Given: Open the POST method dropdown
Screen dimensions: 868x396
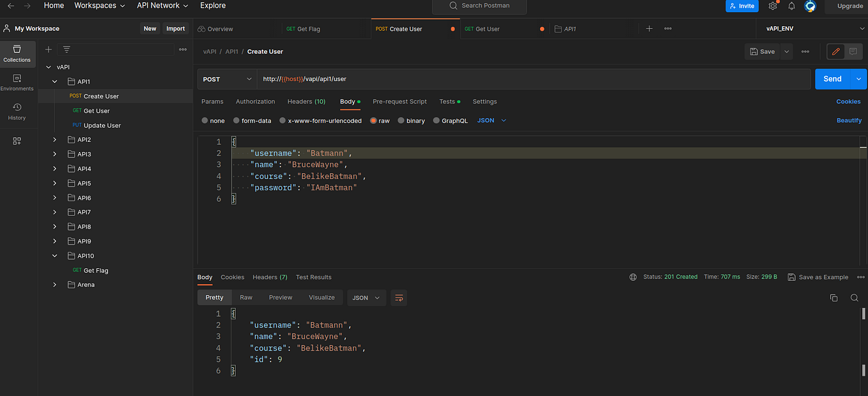Looking at the screenshot, I should click(x=227, y=79).
